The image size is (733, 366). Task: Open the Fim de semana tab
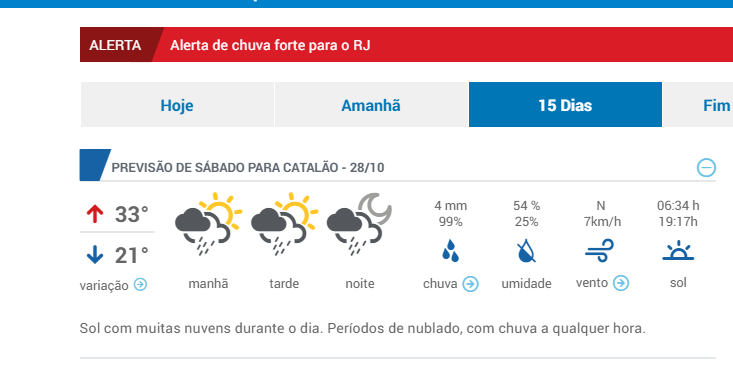click(x=698, y=105)
